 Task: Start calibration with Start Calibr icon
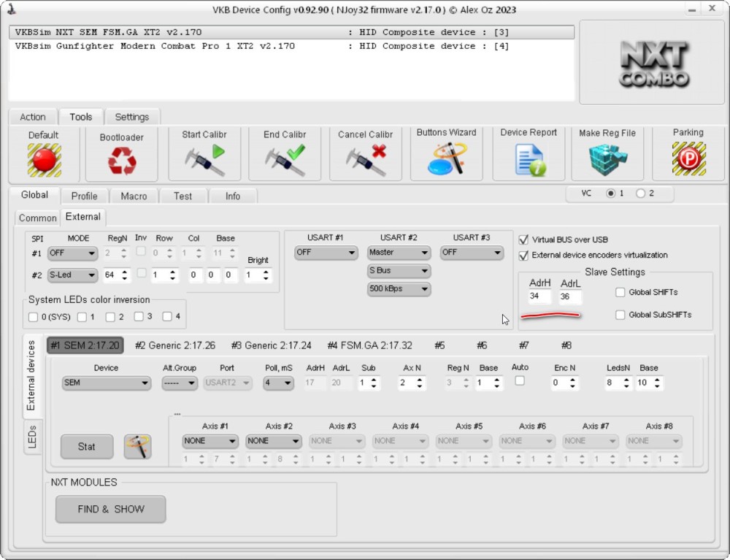(x=204, y=160)
